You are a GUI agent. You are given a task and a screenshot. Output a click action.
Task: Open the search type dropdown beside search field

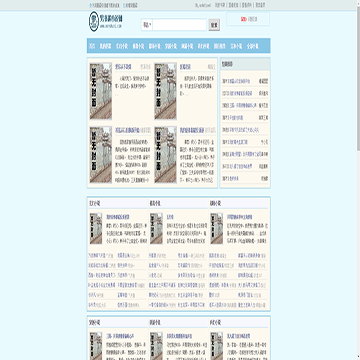point(147,25)
